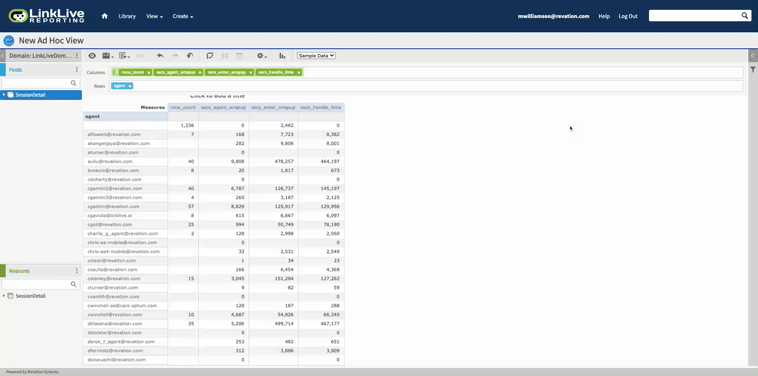Click the home icon in header
This screenshot has height=376, width=758.
pyautogui.click(x=104, y=16)
